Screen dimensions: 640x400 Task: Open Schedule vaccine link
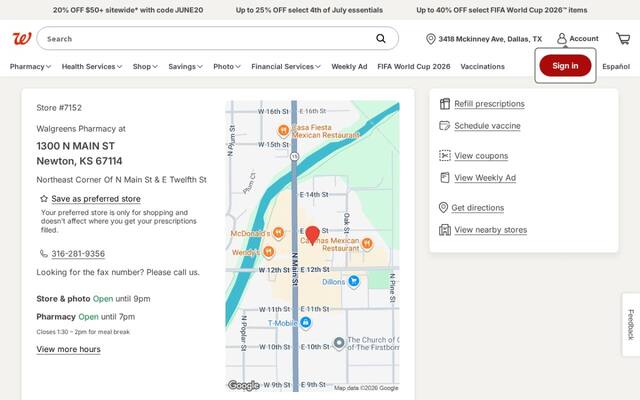click(x=487, y=126)
